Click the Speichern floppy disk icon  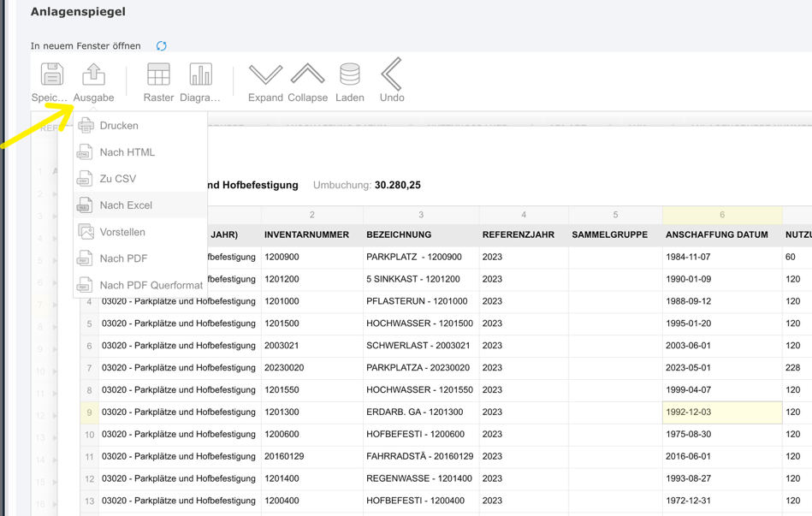51,75
